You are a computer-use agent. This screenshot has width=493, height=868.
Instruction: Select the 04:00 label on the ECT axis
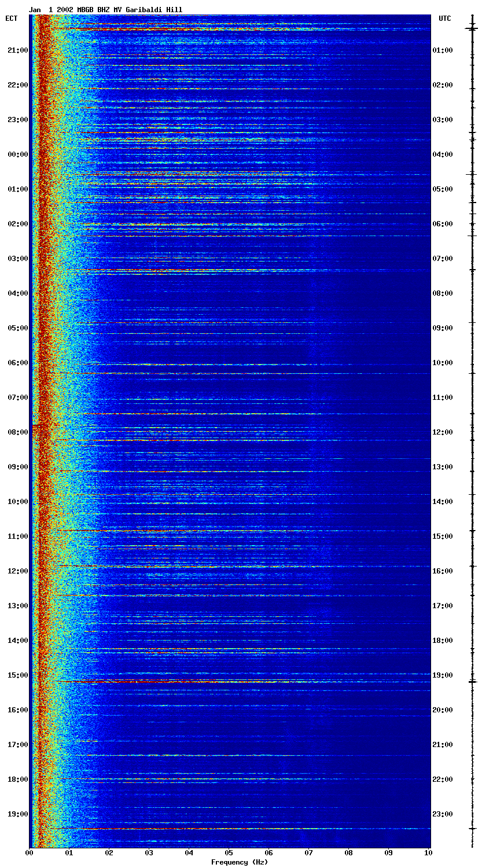(17, 293)
